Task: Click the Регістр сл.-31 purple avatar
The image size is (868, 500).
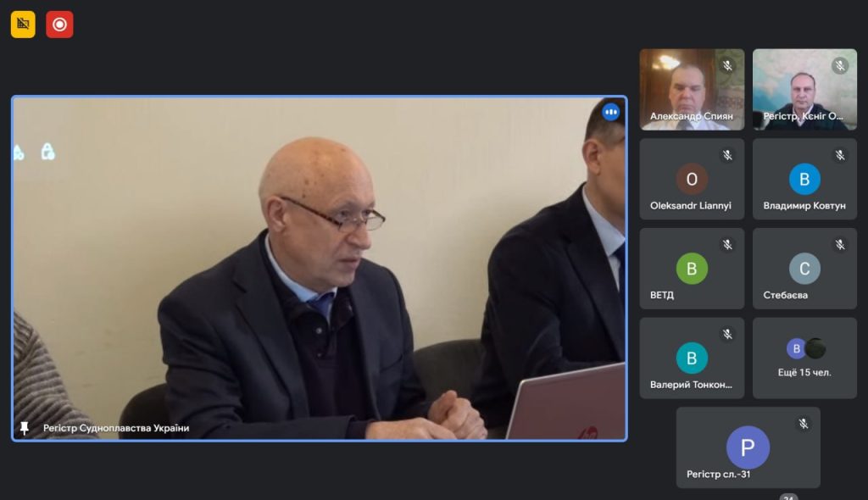Action: click(748, 447)
